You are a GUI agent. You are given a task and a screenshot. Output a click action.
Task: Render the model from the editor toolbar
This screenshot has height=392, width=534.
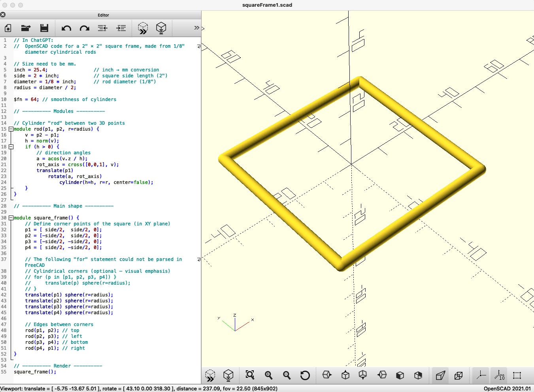pyautogui.click(x=161, y=28)
